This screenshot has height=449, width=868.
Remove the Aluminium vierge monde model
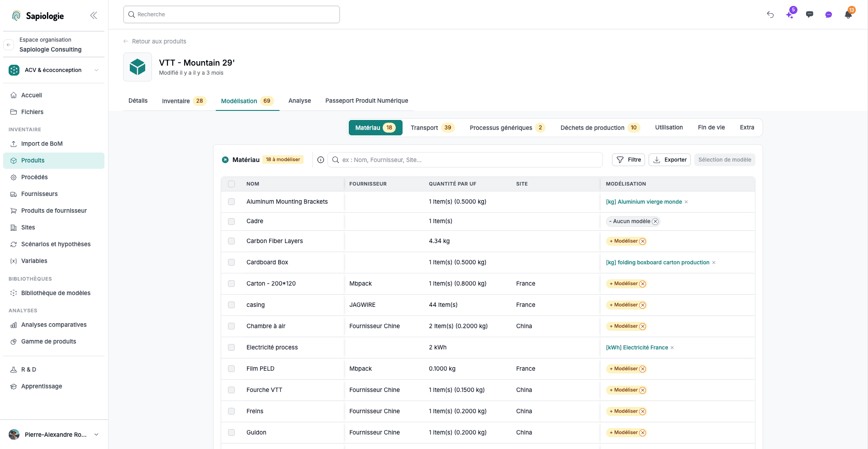click(686, 202)
